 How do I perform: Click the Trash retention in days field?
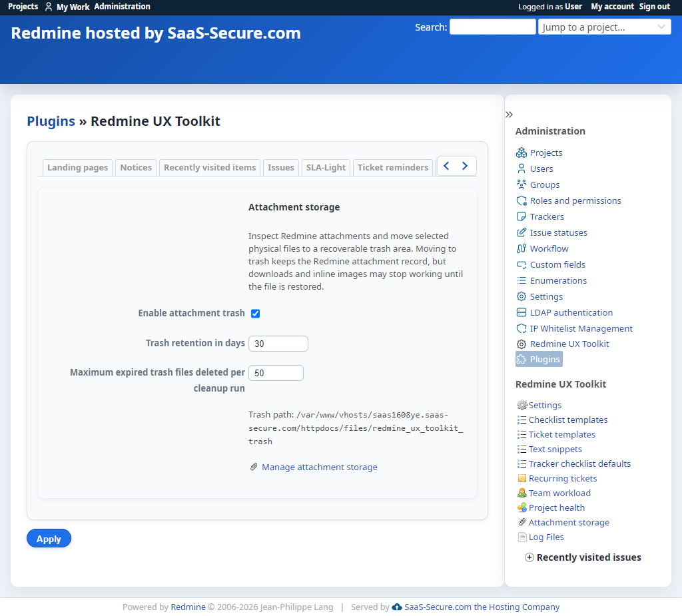[x=278, y=344]
